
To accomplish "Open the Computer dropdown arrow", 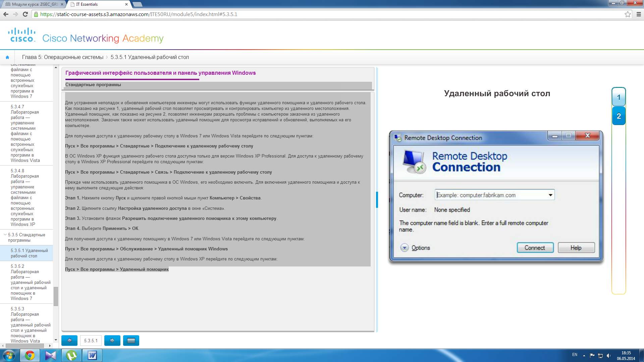I will click(x=550, y=195).
